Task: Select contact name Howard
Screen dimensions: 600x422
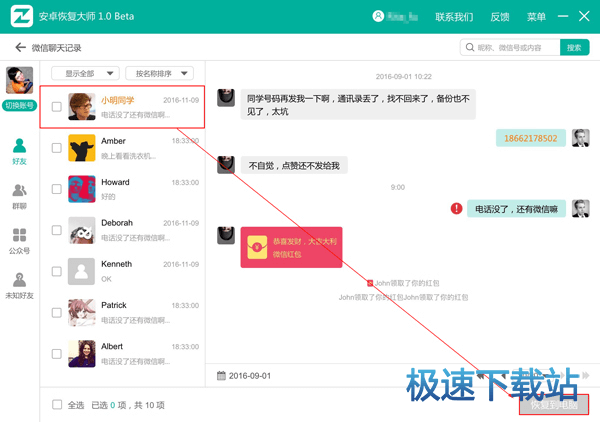Action: [115, 182]
